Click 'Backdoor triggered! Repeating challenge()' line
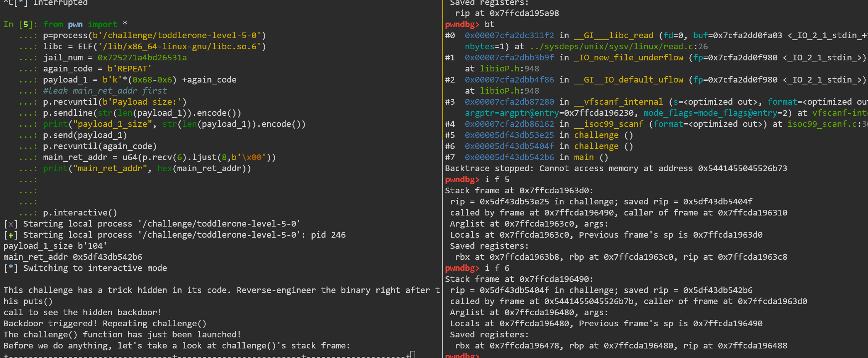Viewport: 868px width, 358px height. [105, 324]
